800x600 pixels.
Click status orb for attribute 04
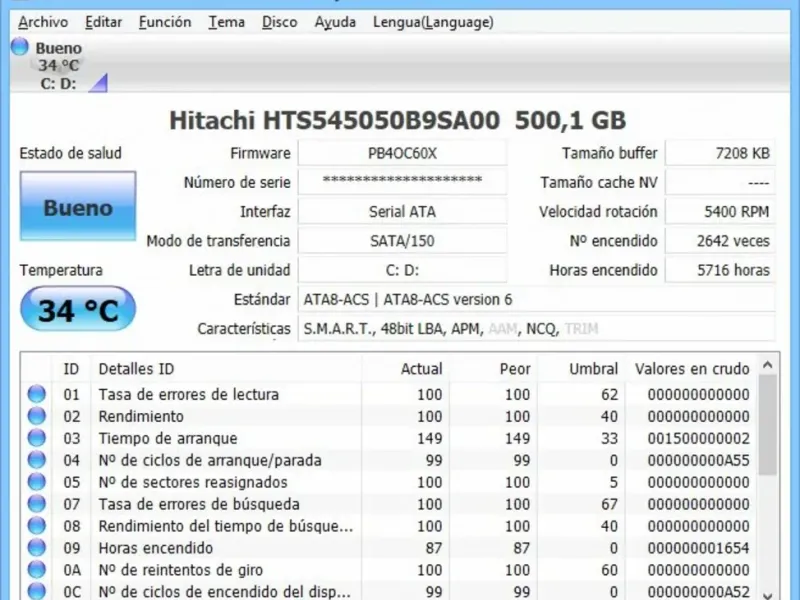[36, 460]
